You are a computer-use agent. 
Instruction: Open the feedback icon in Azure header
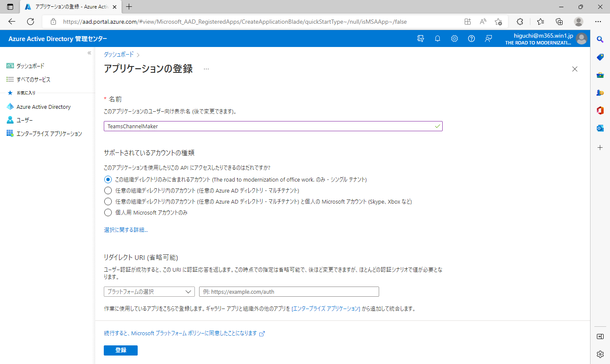[488, 39]
